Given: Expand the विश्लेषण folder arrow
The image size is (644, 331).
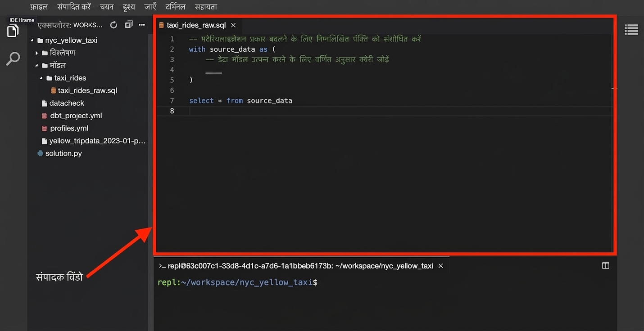Looking at the screenshot, I should [36, 53].
